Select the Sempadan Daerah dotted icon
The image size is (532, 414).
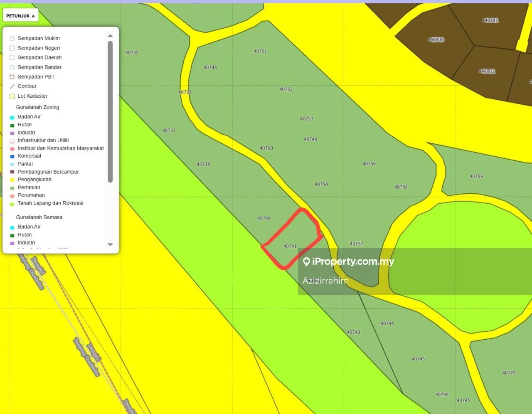coord(12,58)
